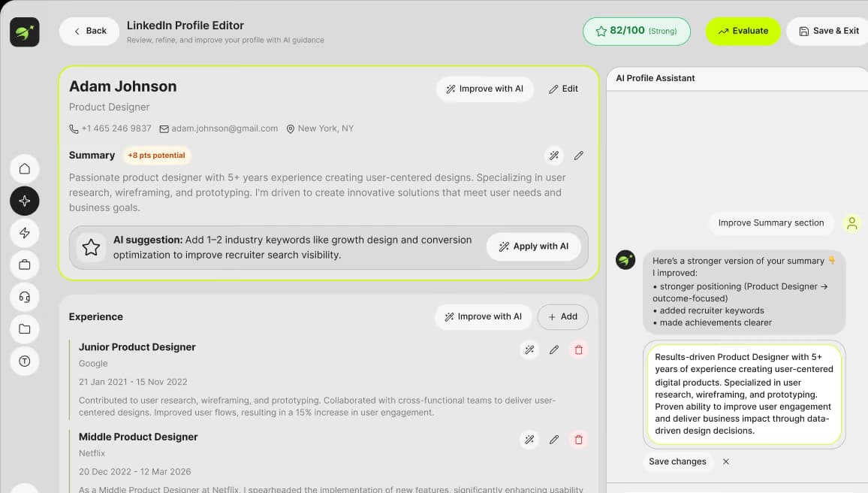Magic wand icon for Middle Product Designer
This screenshot has height=493, width=868.
click(x=530, y=440)
